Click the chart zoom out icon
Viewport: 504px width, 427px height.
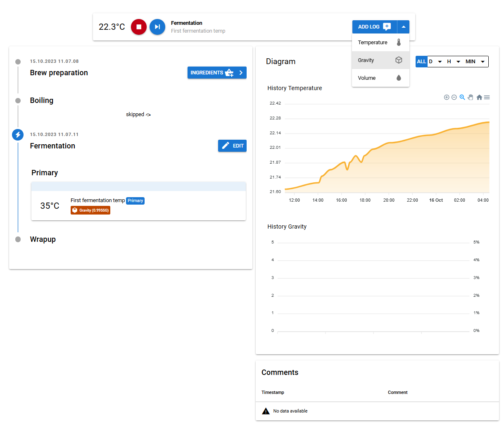pos(454,98)
